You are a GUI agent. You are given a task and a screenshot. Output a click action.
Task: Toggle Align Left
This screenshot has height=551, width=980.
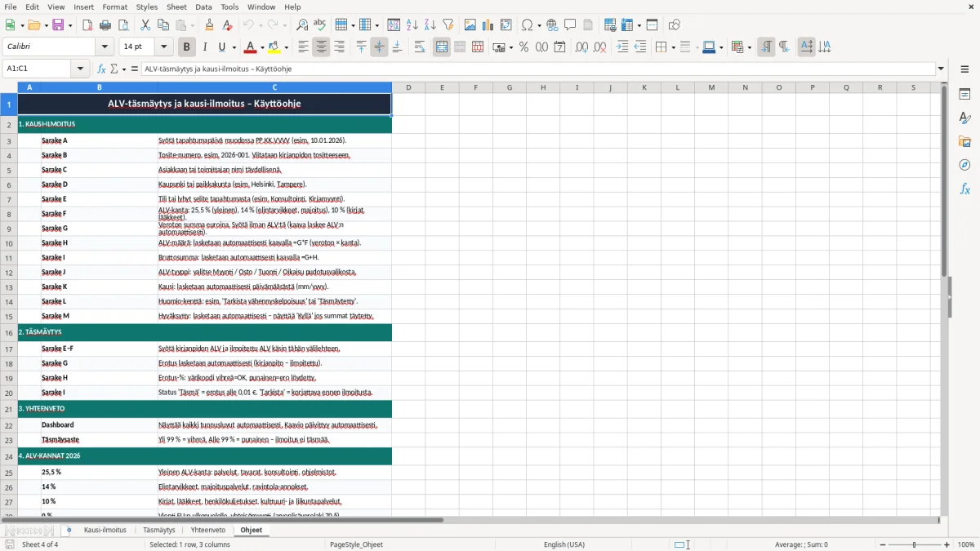pyautogui.click(x=303, y=47)
